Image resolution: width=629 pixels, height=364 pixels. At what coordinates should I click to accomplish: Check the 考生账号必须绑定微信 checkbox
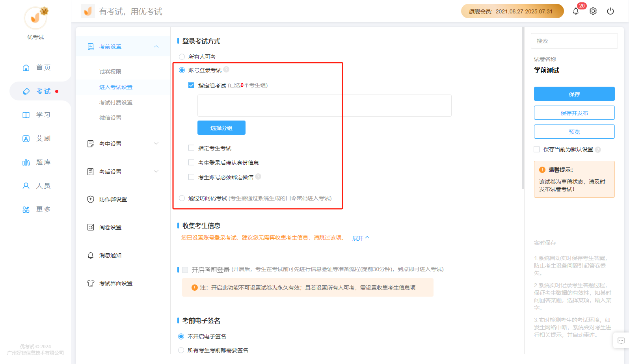[192, 177]
